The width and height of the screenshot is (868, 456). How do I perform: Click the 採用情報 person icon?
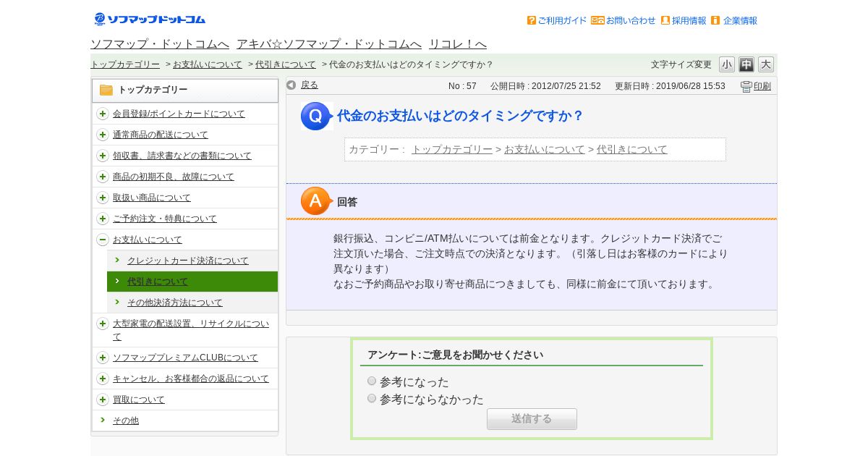(x=665, y=20)
